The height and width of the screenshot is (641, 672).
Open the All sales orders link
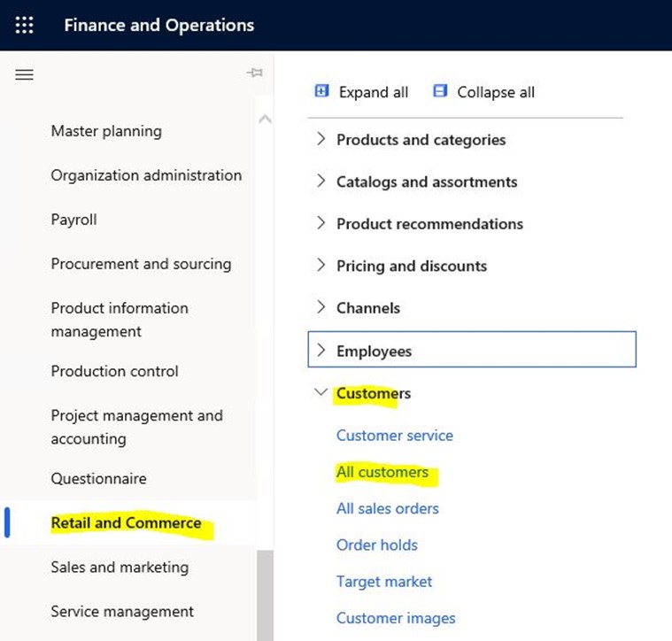(388, 508)
